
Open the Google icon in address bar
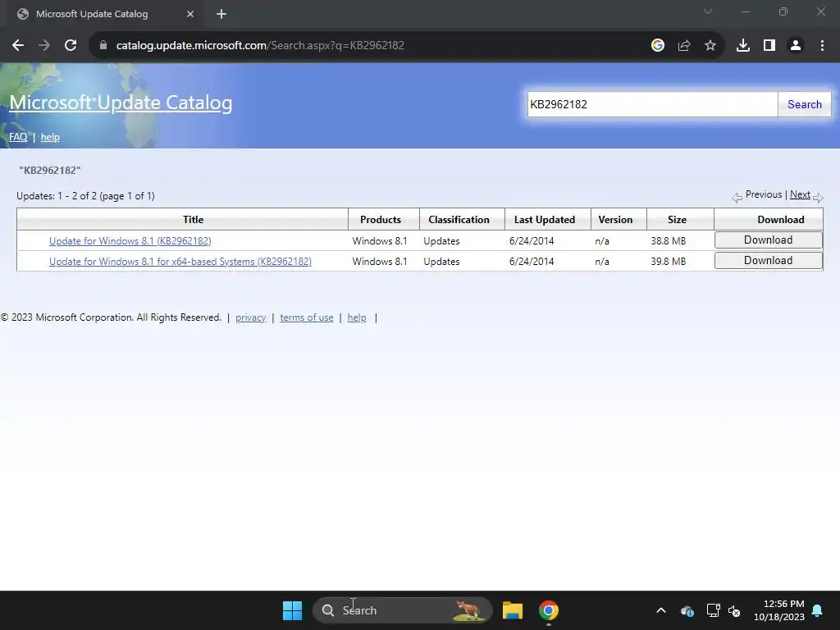pos(658,46)
